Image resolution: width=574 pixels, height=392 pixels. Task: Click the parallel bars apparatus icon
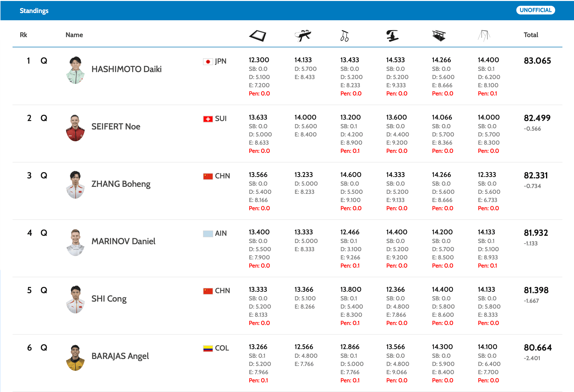(x=439, y=36)
